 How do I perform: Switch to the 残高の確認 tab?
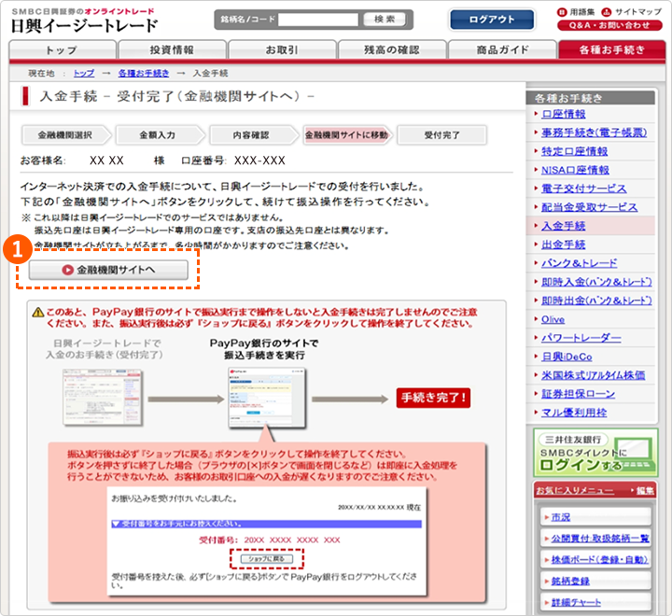coord(392,49)
